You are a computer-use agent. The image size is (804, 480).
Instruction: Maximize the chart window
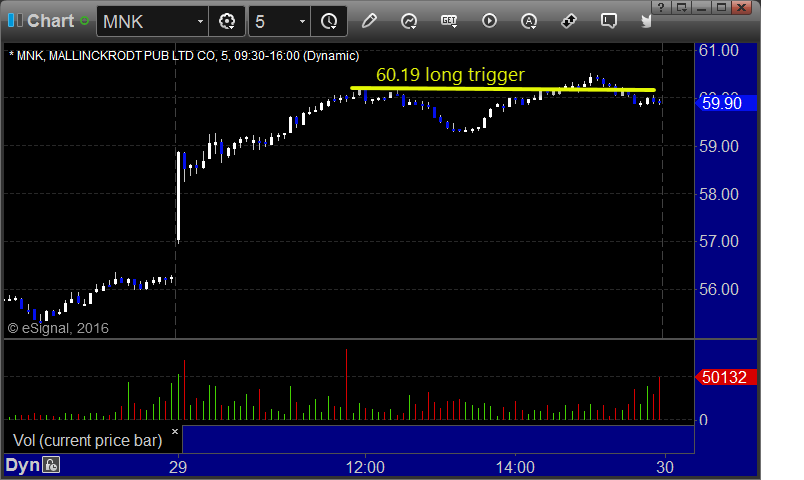point(721,7)
